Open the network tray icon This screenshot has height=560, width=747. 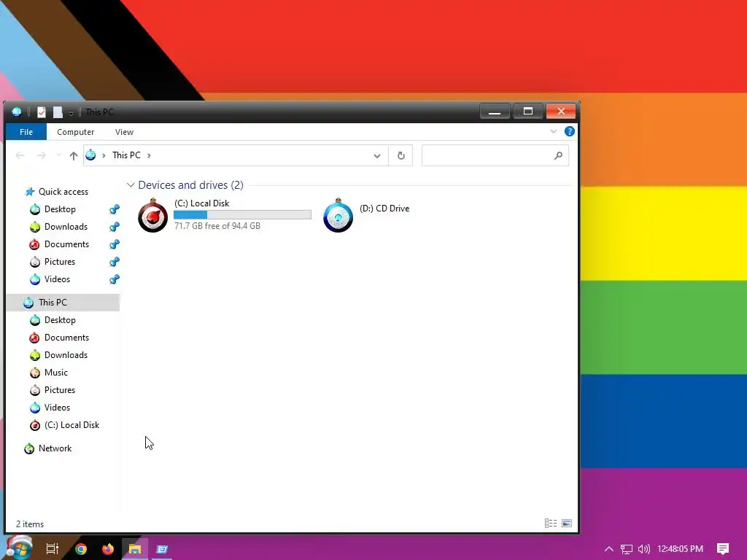626,549
